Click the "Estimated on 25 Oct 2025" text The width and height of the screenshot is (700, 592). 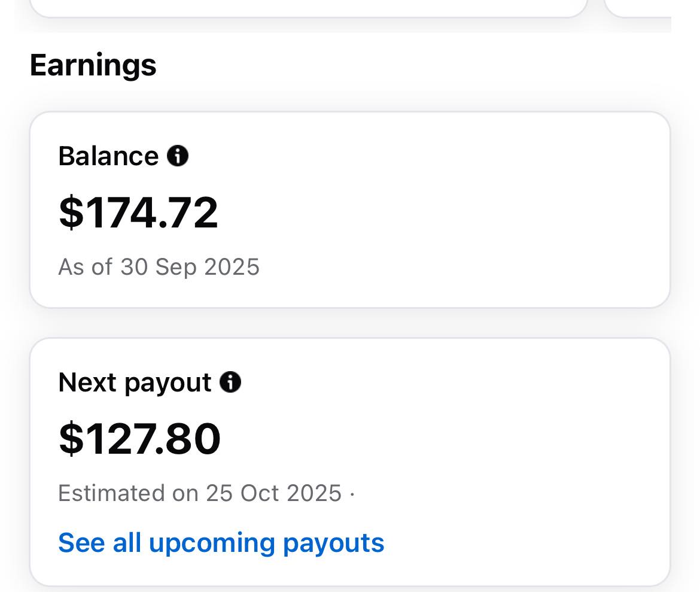200,493
